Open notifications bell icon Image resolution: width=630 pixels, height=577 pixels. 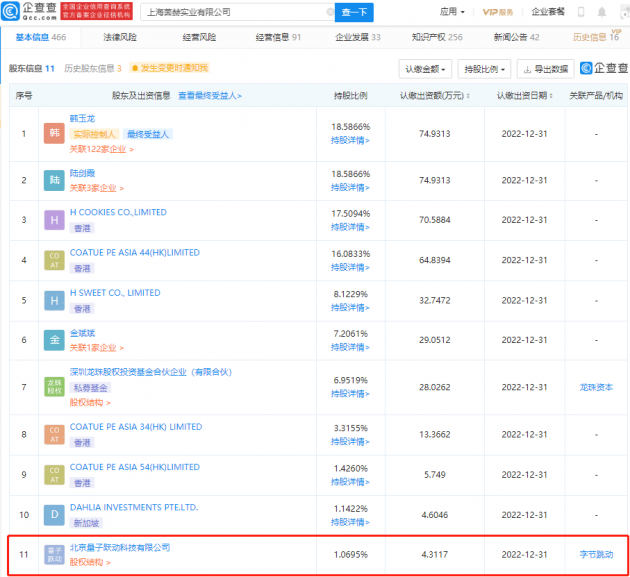(601, 12)
